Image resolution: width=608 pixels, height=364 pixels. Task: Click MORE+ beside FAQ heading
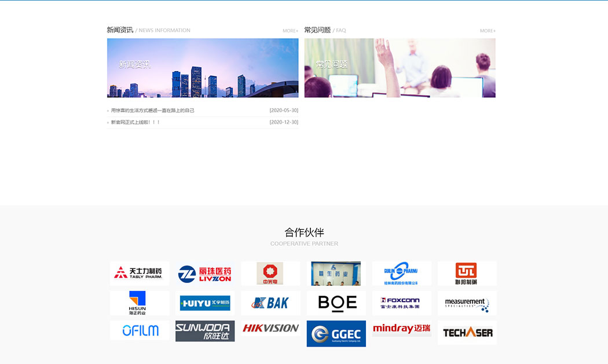tap(488, 31)
